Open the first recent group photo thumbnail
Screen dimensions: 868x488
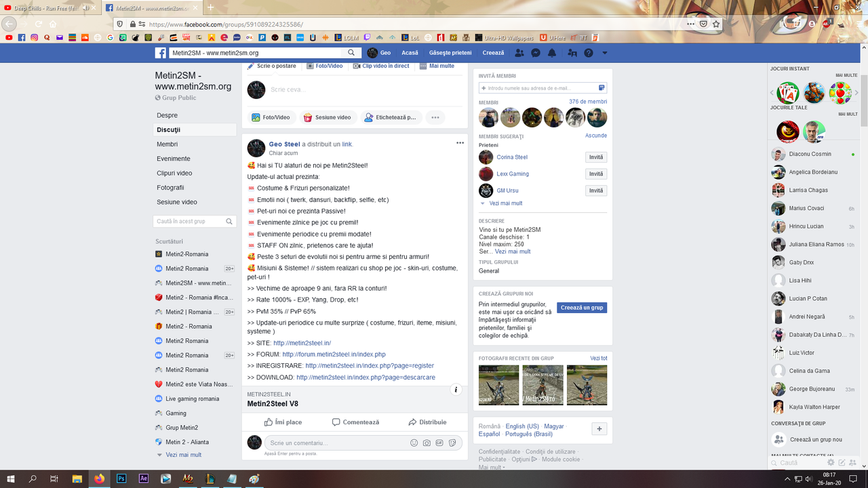pyautogui.click(x=498, y=385)
